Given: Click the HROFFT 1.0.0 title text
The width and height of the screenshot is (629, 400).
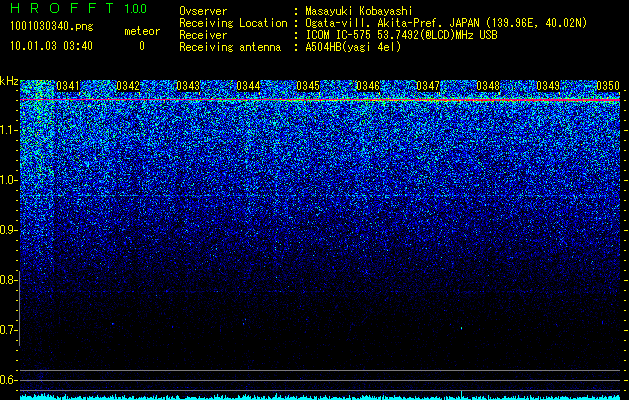Looking at the screenshot, I should [79, 8].
